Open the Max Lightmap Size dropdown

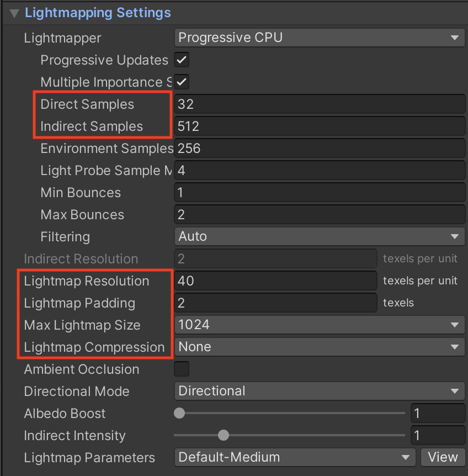point(320,325)
